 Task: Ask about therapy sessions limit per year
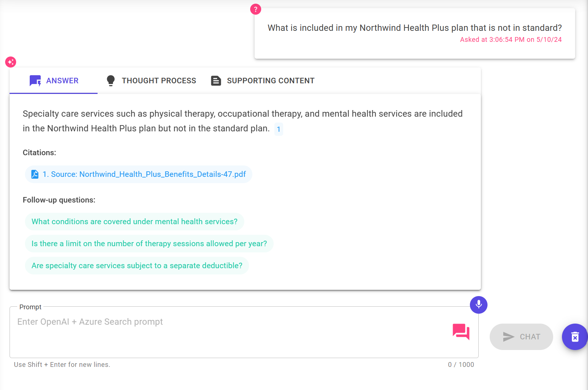coord(149,244)
